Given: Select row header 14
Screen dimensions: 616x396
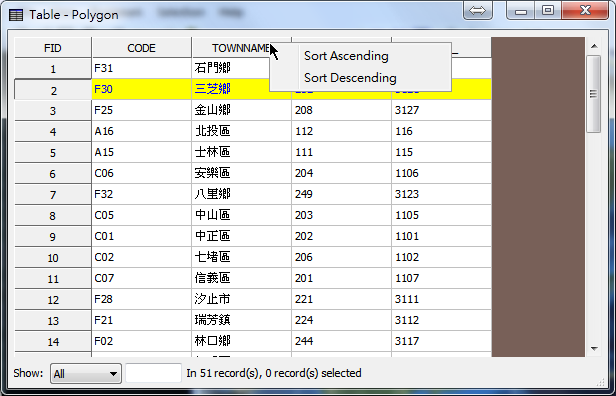Looking at the screenshot, I should coord(53,342).
